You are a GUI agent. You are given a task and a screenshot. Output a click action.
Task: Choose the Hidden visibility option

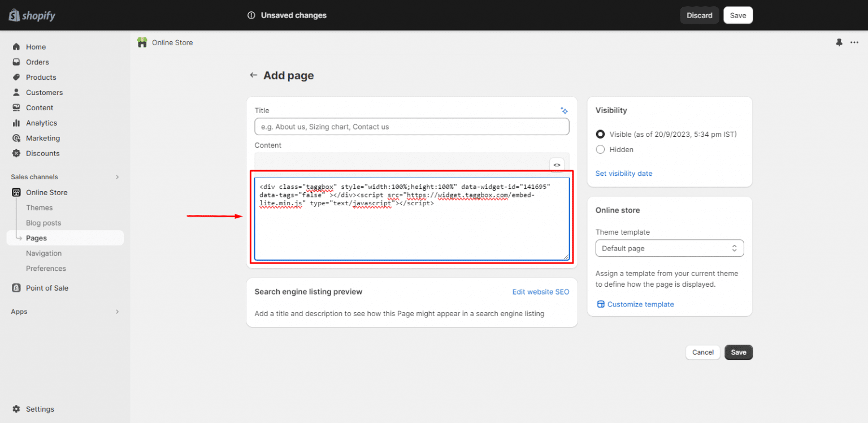pos(600,149)
